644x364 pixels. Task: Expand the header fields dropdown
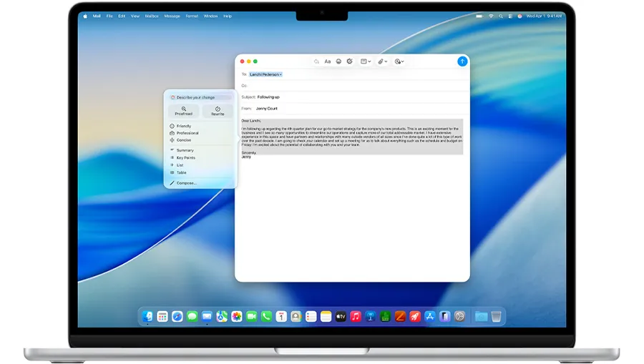[366, 62]
